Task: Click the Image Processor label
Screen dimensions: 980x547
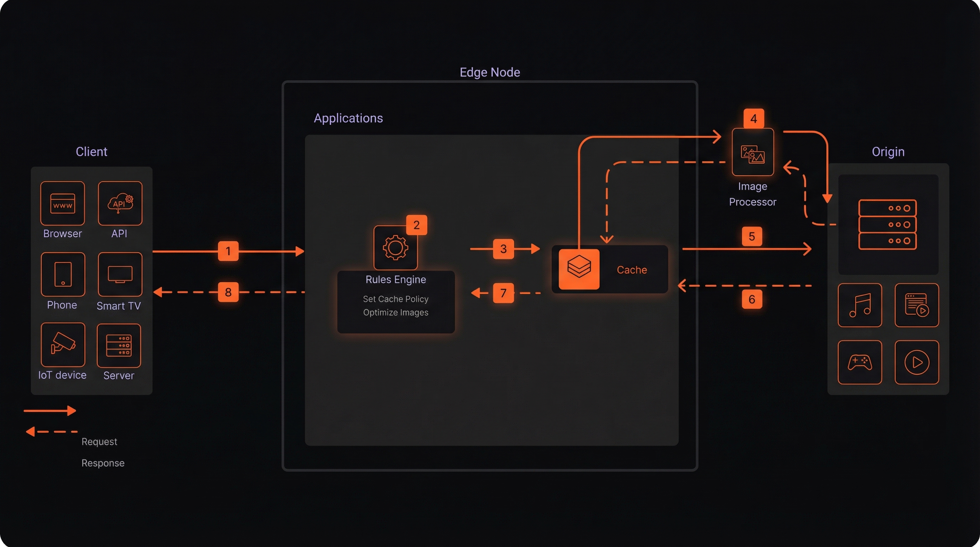Action: coord(752,194)
